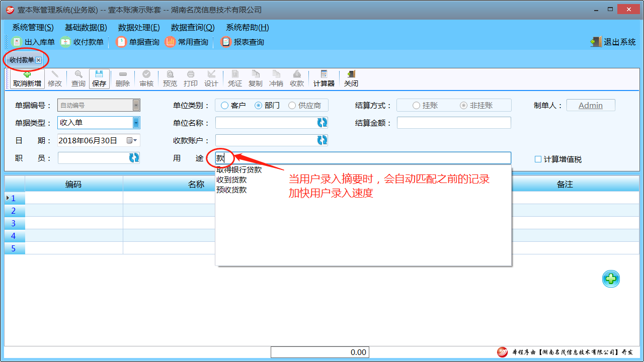Choose suggestion 取得银行贷款
This screenshot has width=644, height=362.
coord(239,170)
